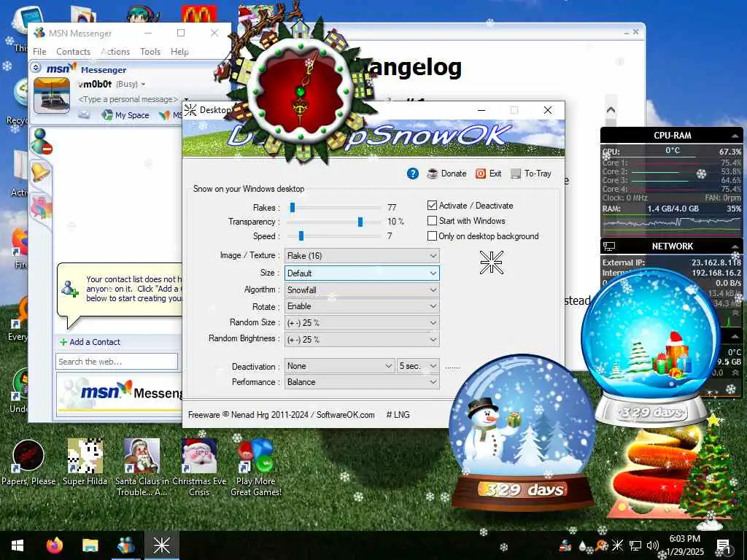The width and height of the screenshot is (747, 560).
Task: Open the Image / Texture dropdown
Action: (x=362, y=256)
